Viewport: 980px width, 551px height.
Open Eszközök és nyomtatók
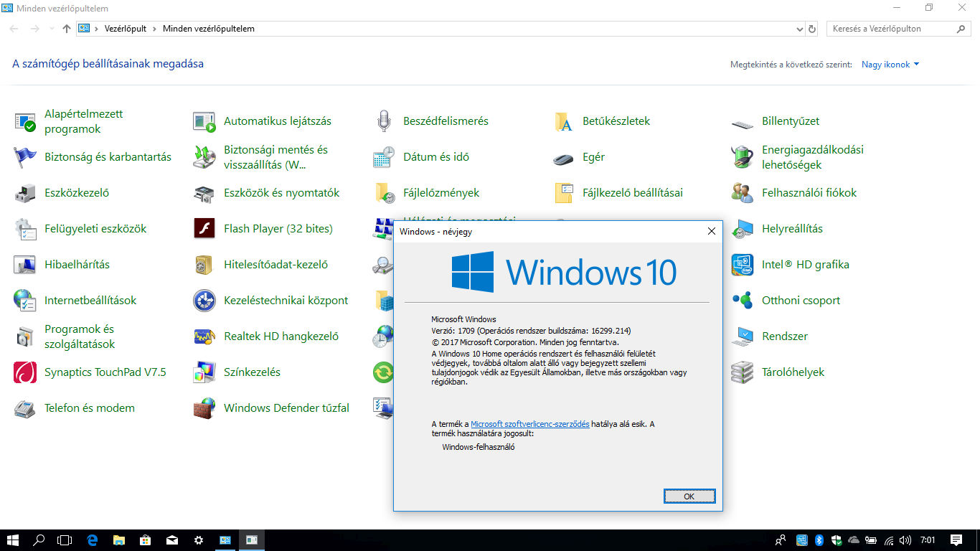pos(266,193)
